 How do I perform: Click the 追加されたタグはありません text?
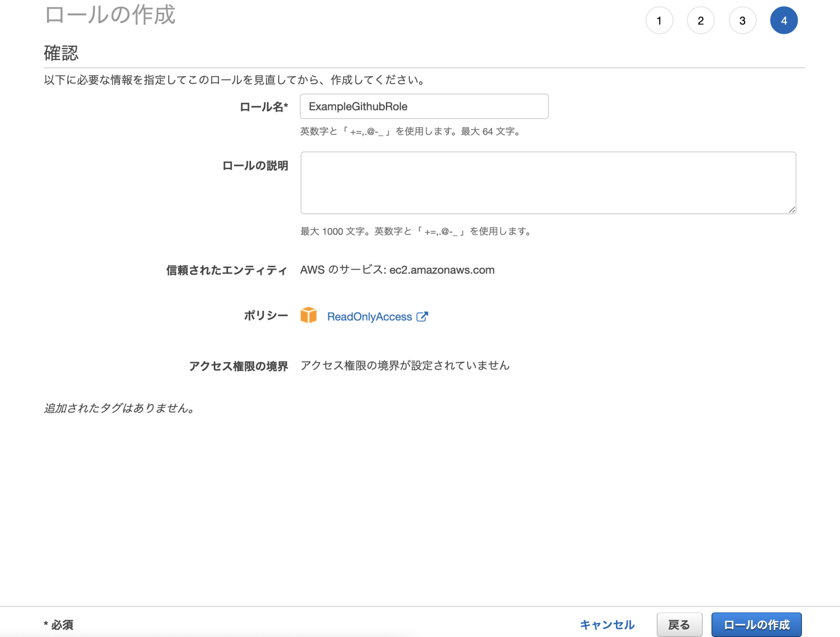[118, 407]
